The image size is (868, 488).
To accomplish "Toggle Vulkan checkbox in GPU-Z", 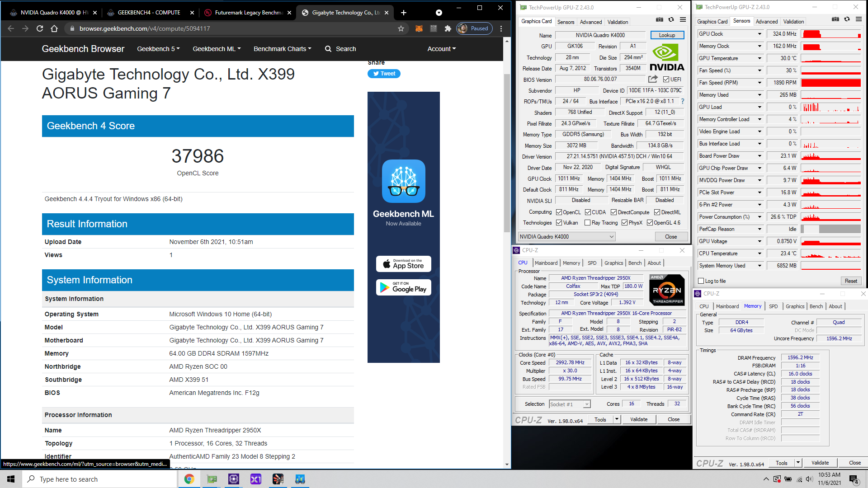I will tap(559, 223).
